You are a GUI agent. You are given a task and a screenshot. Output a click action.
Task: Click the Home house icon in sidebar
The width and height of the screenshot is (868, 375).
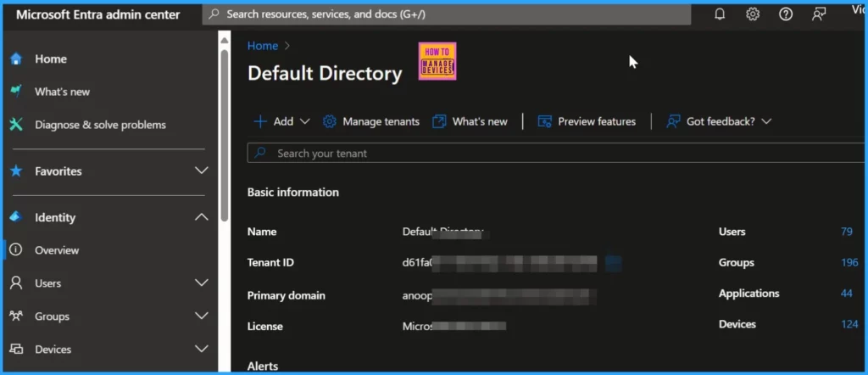click(16, 59)
